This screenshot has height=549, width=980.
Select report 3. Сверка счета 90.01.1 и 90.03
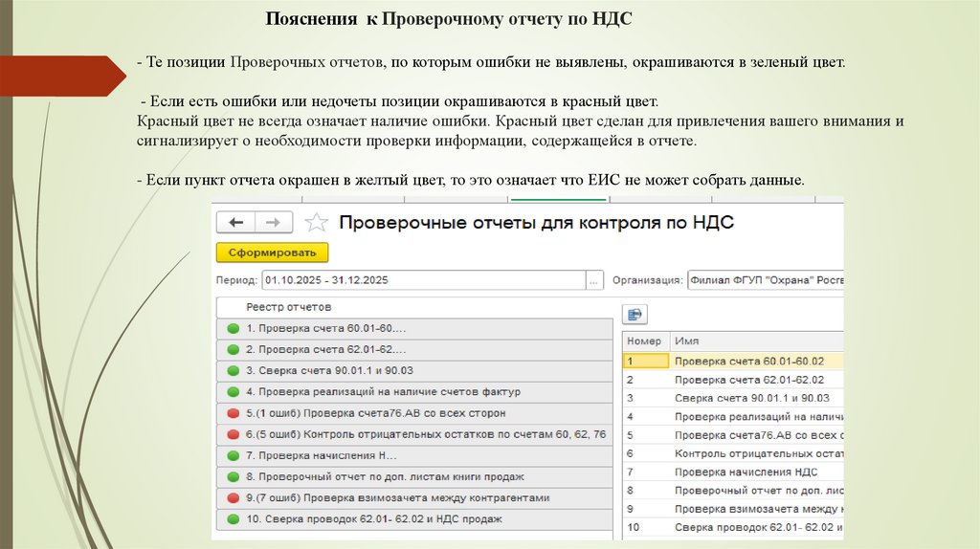414,371
